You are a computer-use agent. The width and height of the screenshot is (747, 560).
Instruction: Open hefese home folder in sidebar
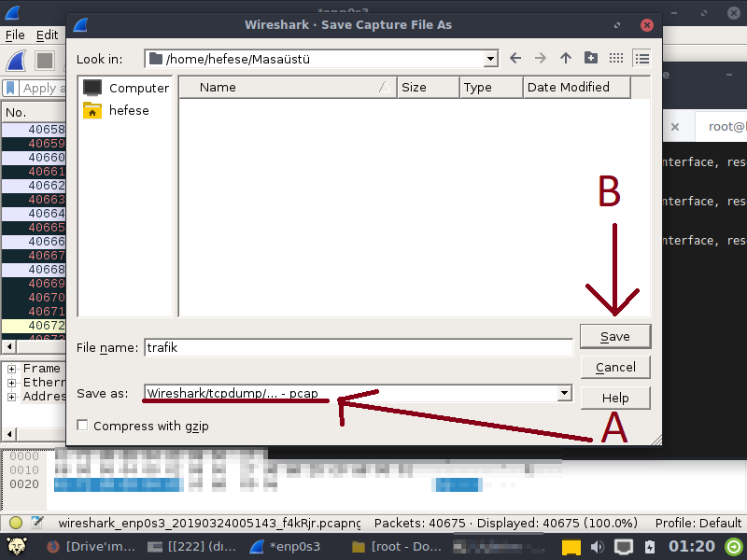coord(116,110)
